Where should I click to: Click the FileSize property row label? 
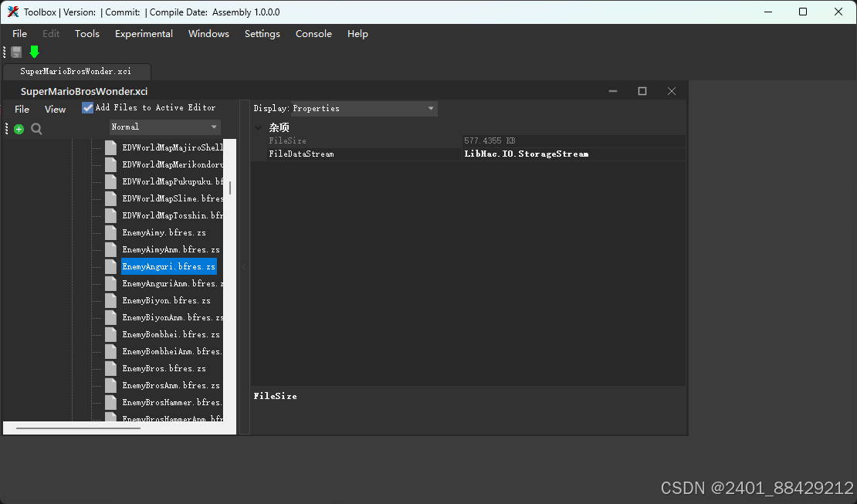[x=287, y=140]
